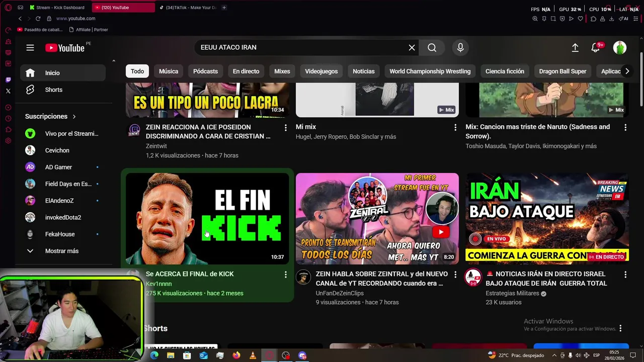The height and width of the screenshot is (362, 644).
Task: Start voice search with the microphone
Action: click(460, 47)
